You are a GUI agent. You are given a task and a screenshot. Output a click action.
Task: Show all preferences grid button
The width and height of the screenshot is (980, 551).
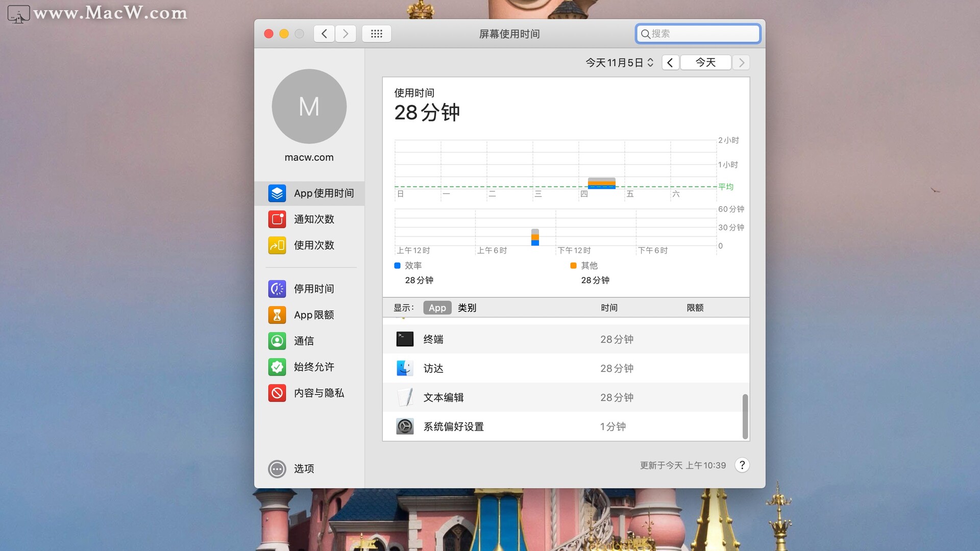[x=376, y=34]
